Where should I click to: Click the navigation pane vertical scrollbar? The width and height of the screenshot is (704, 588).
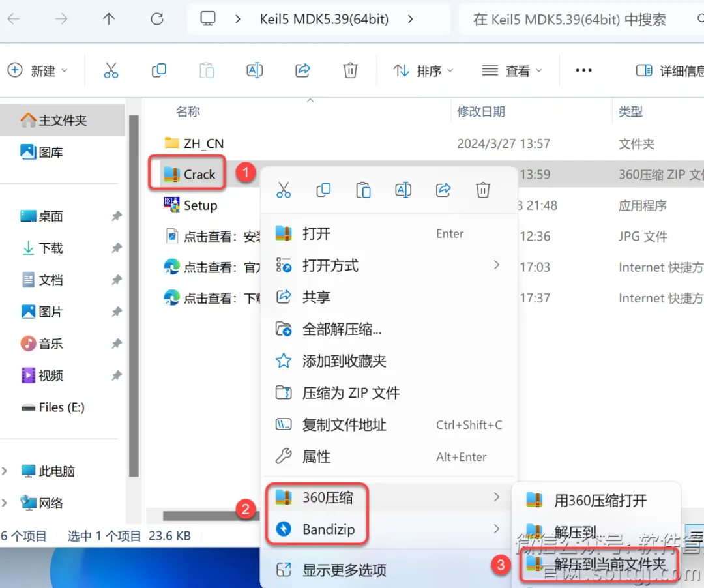134,296
